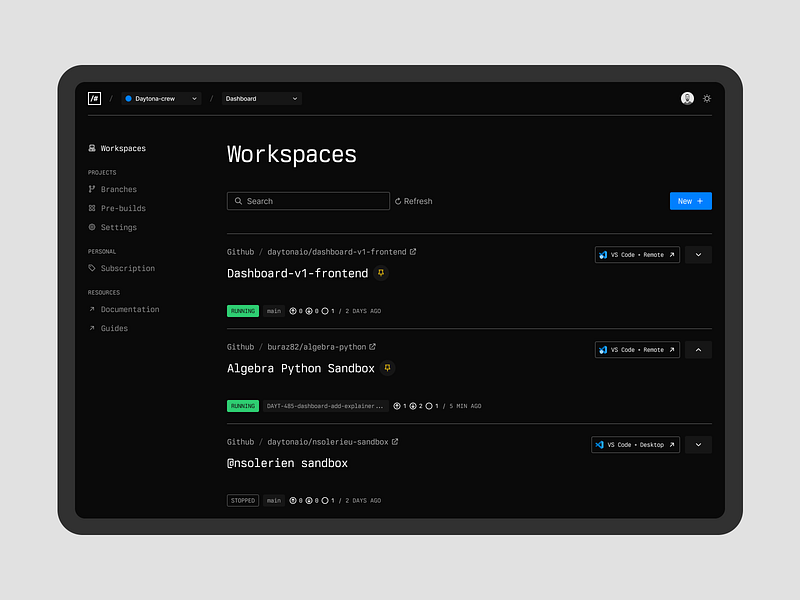Click inside the Search field

tap(308, 201)
